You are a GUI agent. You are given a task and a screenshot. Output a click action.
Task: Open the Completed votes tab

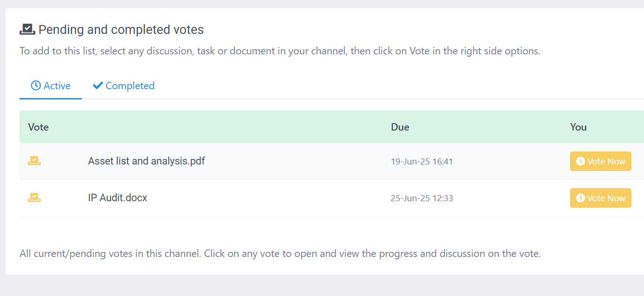click(124, 86)
